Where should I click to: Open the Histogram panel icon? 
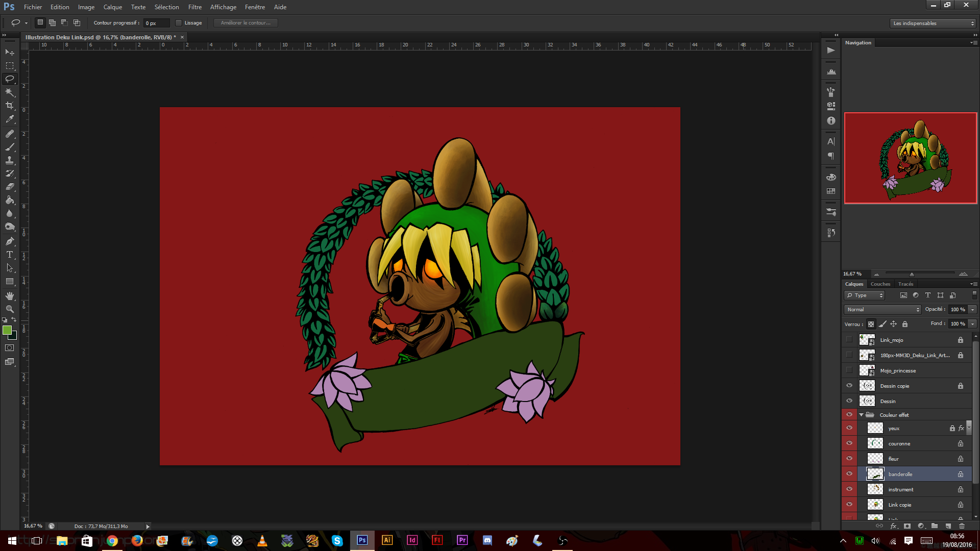[830, 71]
